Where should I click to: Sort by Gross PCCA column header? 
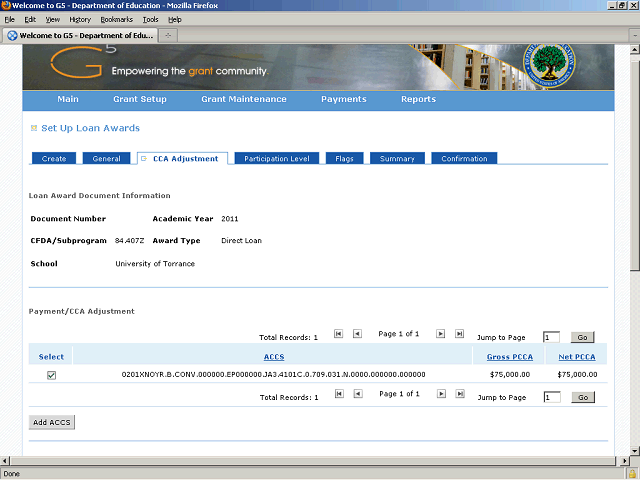point(510,357)
